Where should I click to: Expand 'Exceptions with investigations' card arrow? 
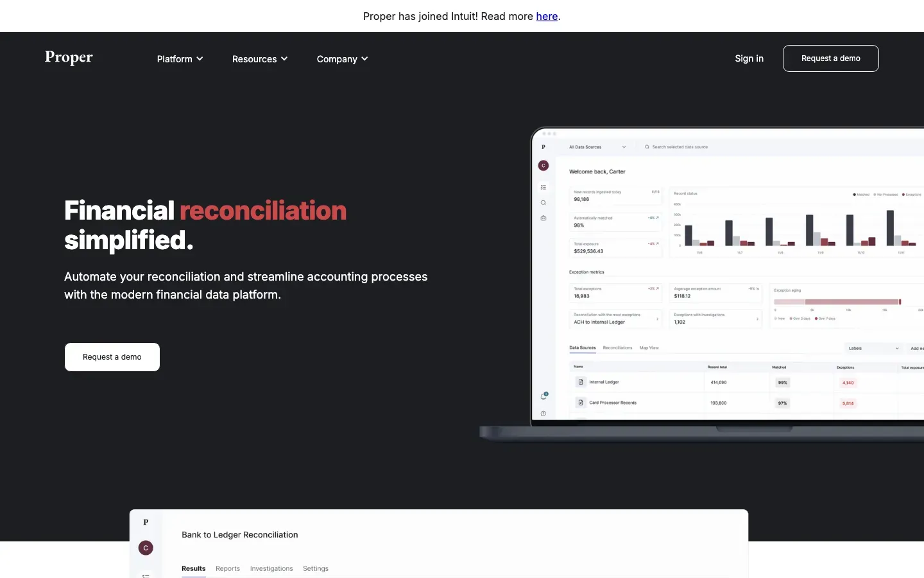click(x=757, y=319)
